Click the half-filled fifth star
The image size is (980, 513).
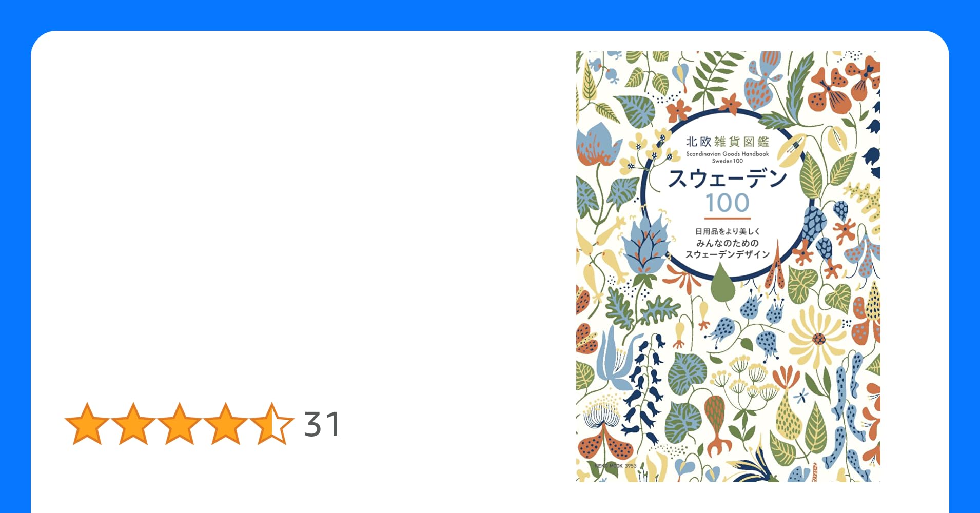272,423
